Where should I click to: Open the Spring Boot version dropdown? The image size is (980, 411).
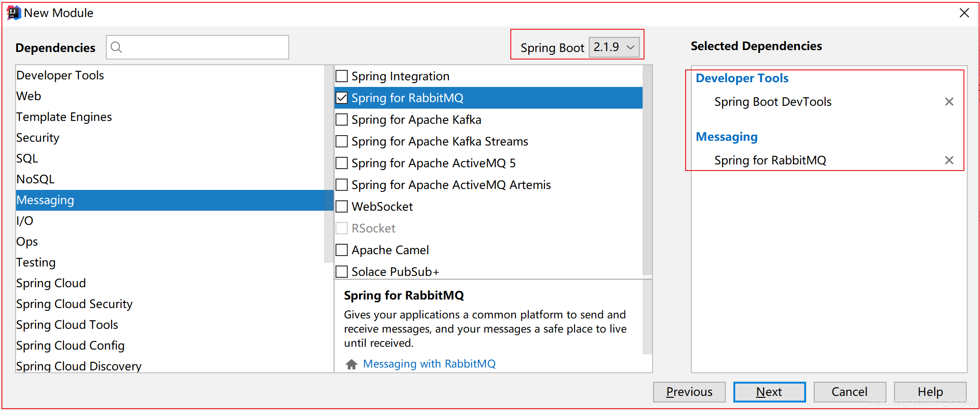614,47
